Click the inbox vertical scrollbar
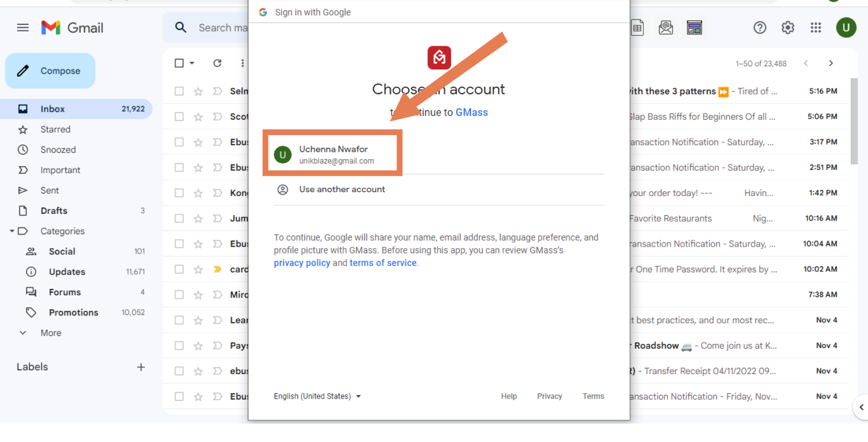 click(x=854, y=122)
